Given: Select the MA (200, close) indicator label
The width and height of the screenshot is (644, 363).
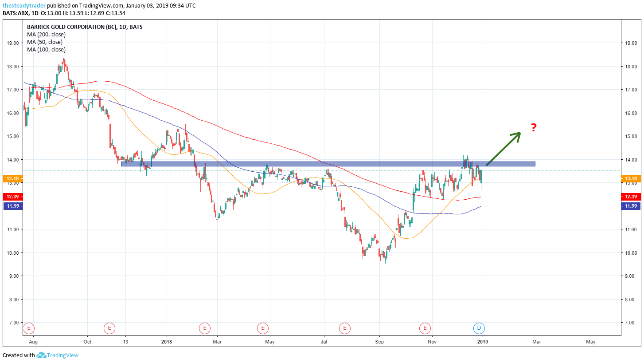Looking at the screenshot, I should 46,35.
